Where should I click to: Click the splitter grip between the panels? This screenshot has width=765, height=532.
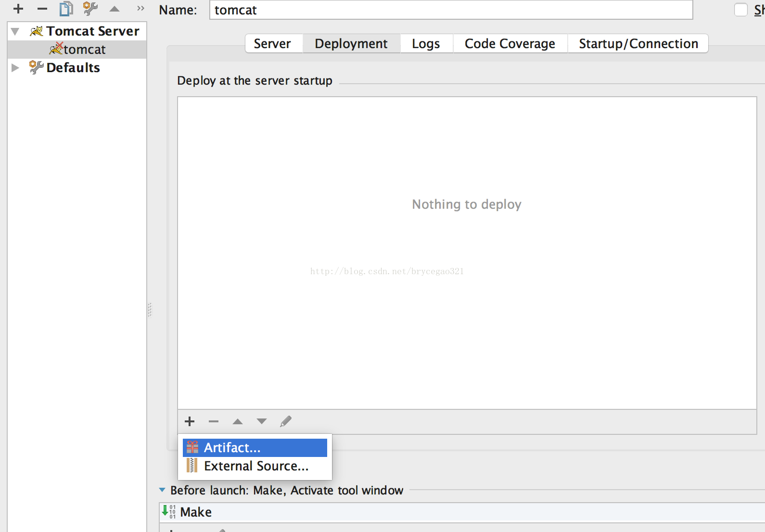[x=150, y=310]
